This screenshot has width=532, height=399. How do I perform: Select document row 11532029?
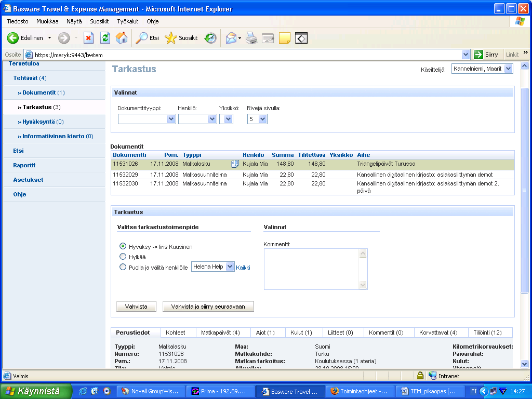coord(312,175)
